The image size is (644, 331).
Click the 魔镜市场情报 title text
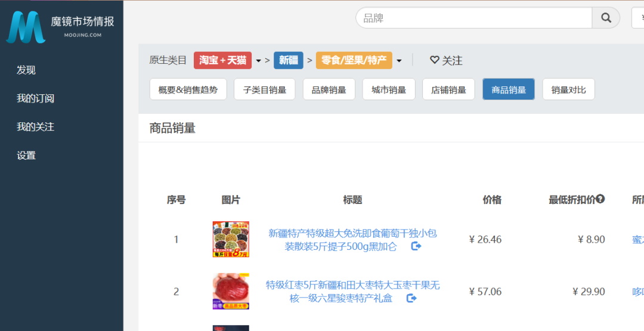82,21
